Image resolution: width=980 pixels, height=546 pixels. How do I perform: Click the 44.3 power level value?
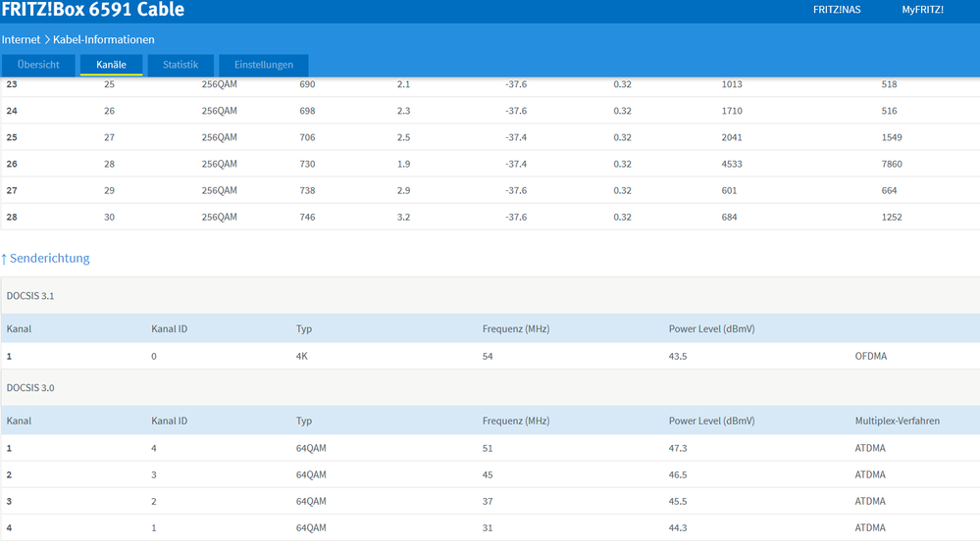pyautogui.click(x=678, y=528)
